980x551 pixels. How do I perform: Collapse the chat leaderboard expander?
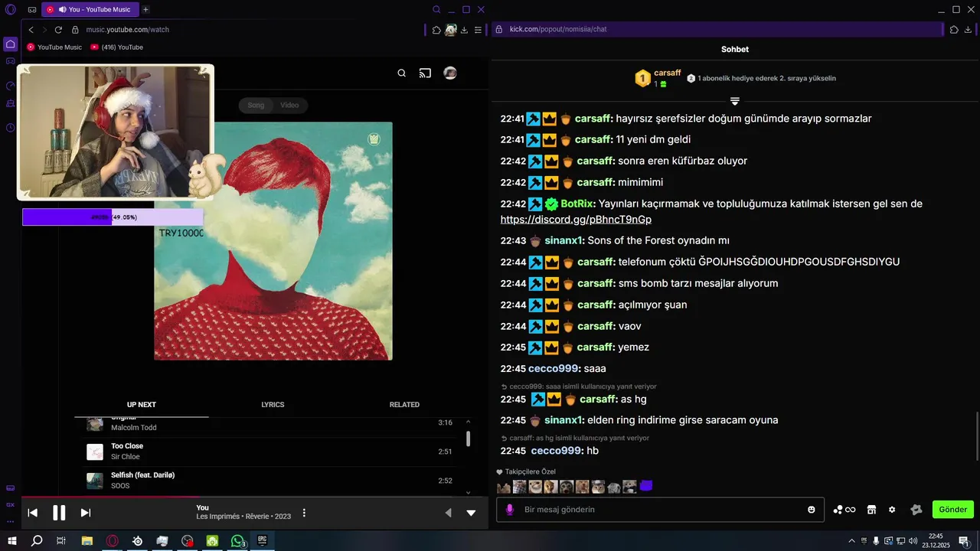pyautogui.click(x=735, y=101)
